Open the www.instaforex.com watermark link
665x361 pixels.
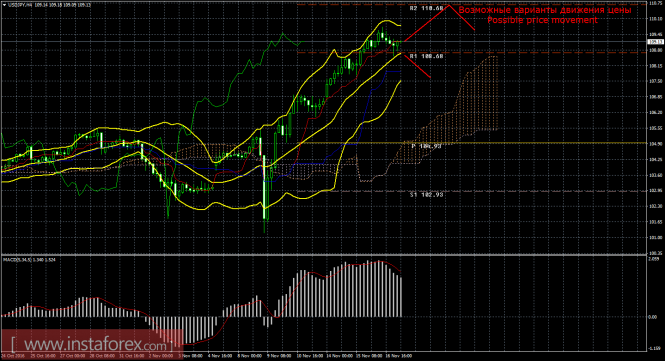coord(90,344)
